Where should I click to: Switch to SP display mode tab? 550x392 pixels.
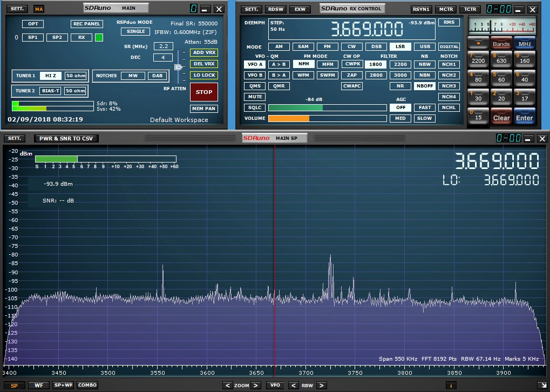(14, 386)
